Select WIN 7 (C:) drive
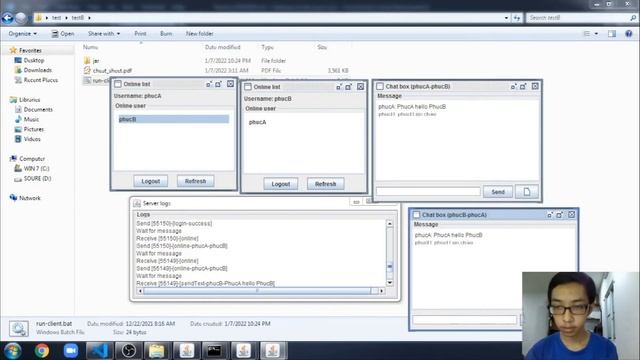640x360 pixels. tap(36, 169)
